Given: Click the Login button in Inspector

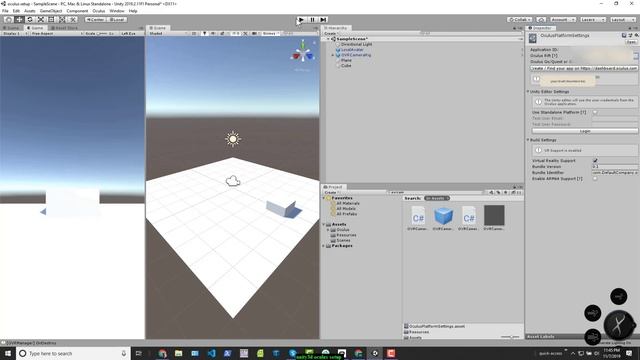Looking at the screenshot, I should tap(584, 131).
